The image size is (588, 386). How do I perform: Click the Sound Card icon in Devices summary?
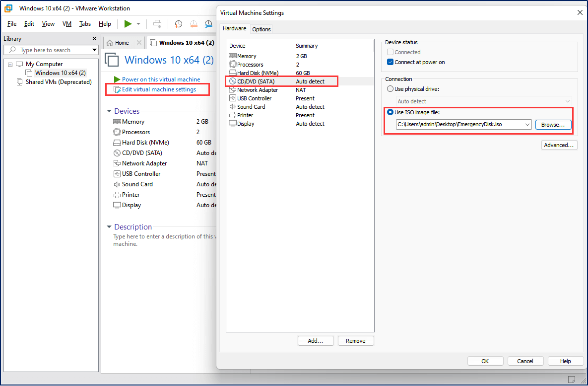[117, 184]
